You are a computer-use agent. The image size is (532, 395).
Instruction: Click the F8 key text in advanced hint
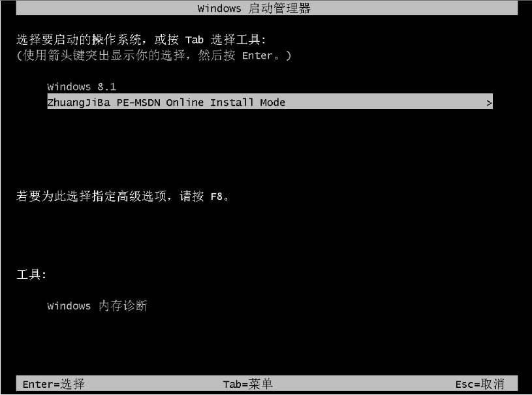pos(217,197)
